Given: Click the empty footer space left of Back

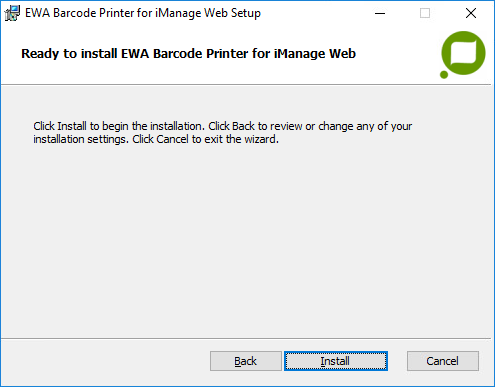Looking at the screenshot, I should pyautogui.click(x=105, y=361).
